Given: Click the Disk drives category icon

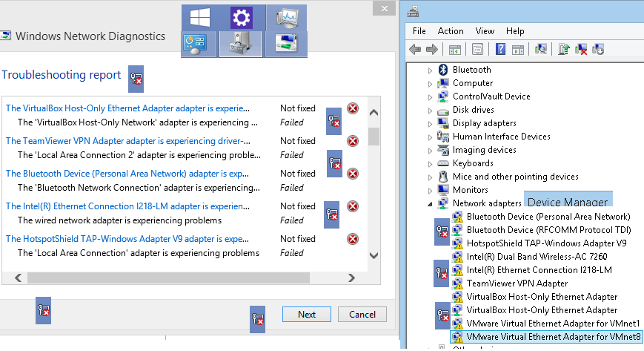Looking at the screenshot, I should [x=443, y=111].
